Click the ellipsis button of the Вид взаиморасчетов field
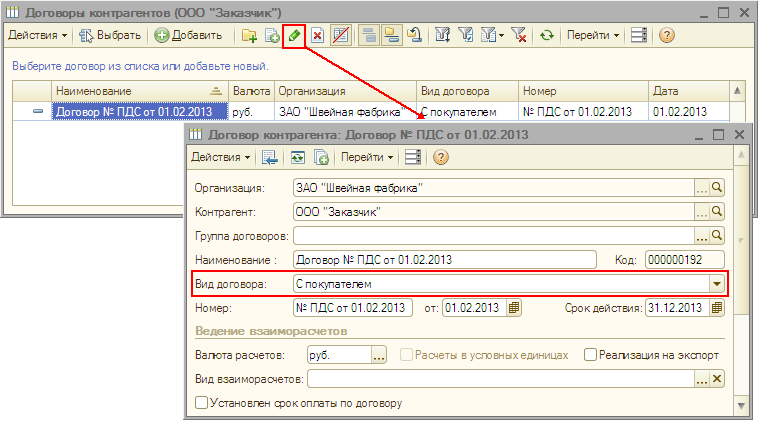 702,379
